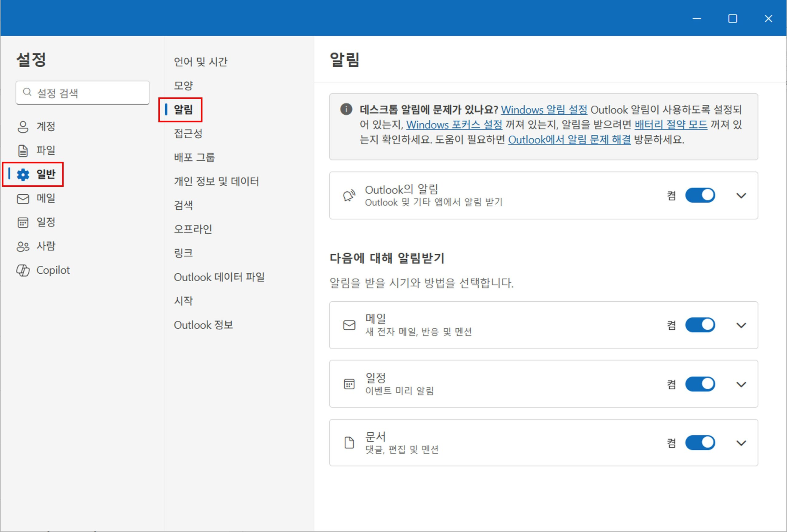787x532 pixels.
Task: Expand the 일정 notification options chevron
Action: click(741, 384)
